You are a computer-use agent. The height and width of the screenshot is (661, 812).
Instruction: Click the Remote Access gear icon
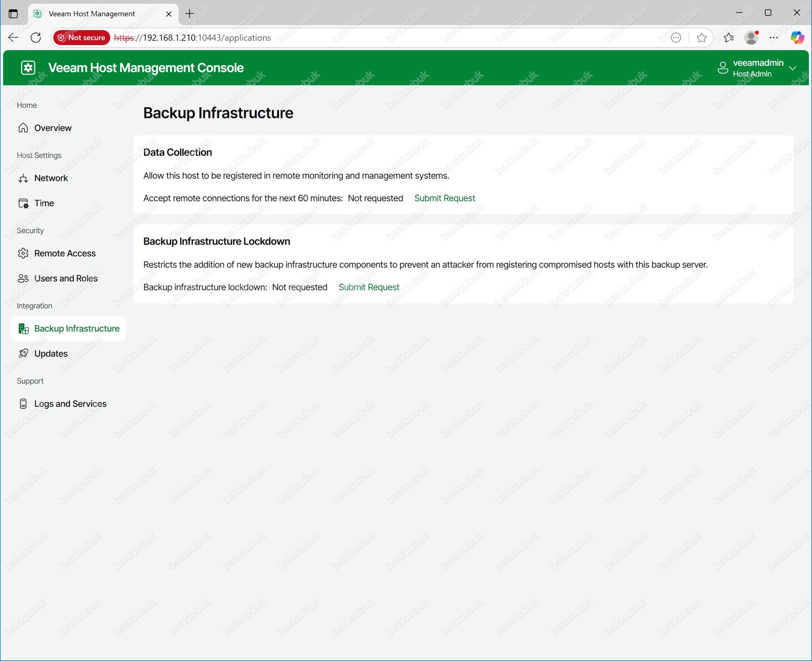pos(23,253)
